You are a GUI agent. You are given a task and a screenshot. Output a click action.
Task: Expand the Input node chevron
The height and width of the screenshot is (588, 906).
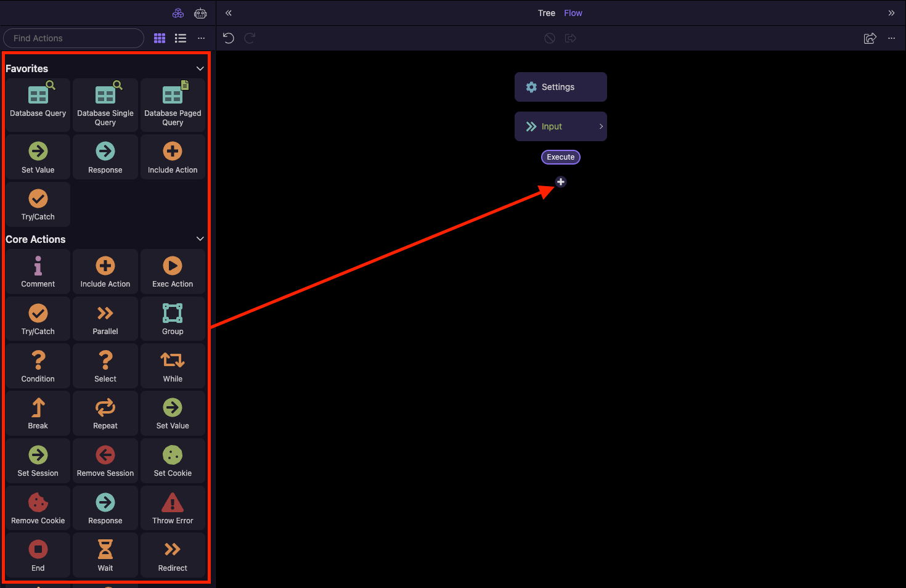[x=601, y=126]
